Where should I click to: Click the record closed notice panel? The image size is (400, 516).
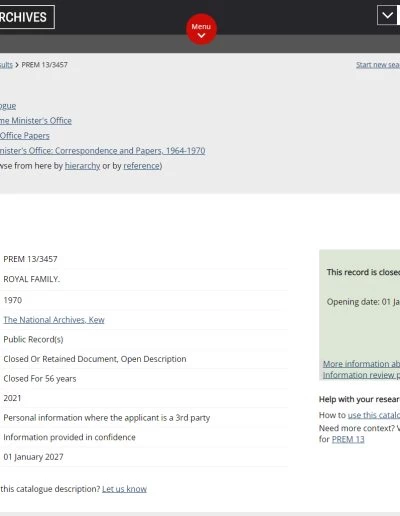click(x=360, y=315)
